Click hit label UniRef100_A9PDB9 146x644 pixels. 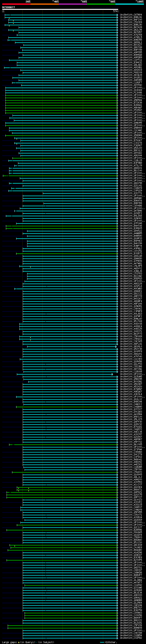click(x=131, y=58)
